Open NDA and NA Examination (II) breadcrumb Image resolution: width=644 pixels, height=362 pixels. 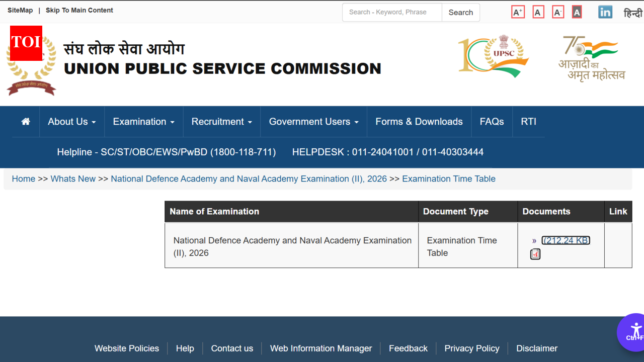tap(249, 178)
